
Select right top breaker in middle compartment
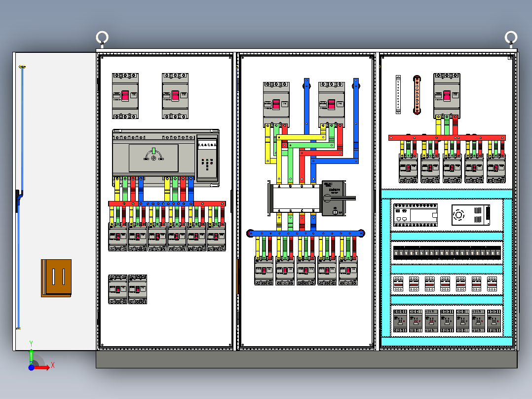332,104
